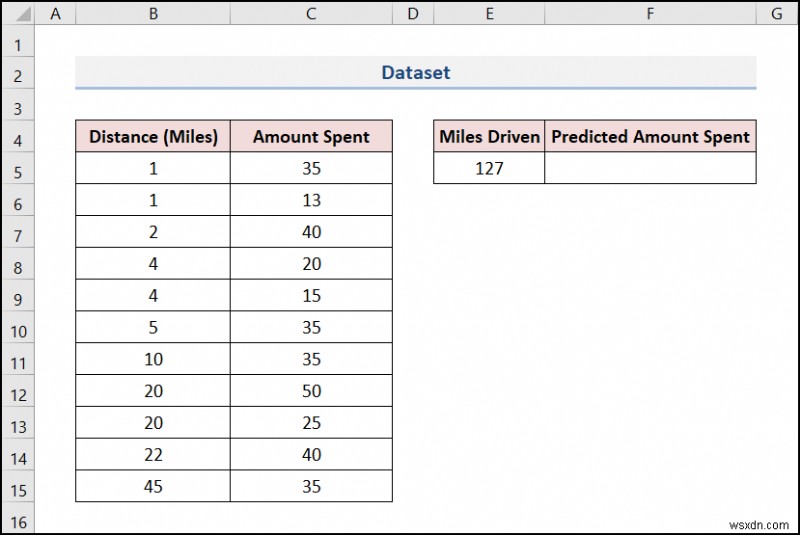This screenshot has width=800, height=535.
Task: Select Distance cell in row 5
Action: [x=153, y=168]
